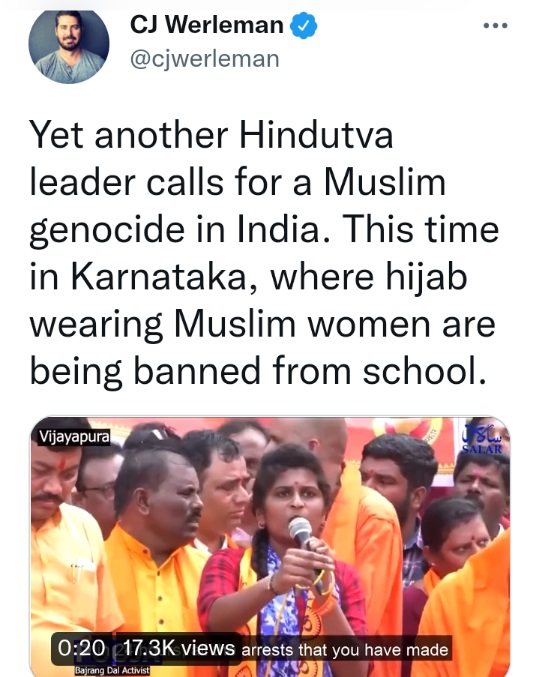Image resolution: width=536 pixels, height=677 pixels.
Task: Open the @cjwerleman handle link
Action: pos(205,59)
